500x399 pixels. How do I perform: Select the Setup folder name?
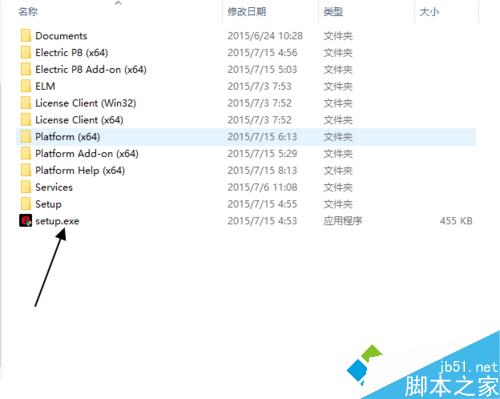tap(48, 204)
